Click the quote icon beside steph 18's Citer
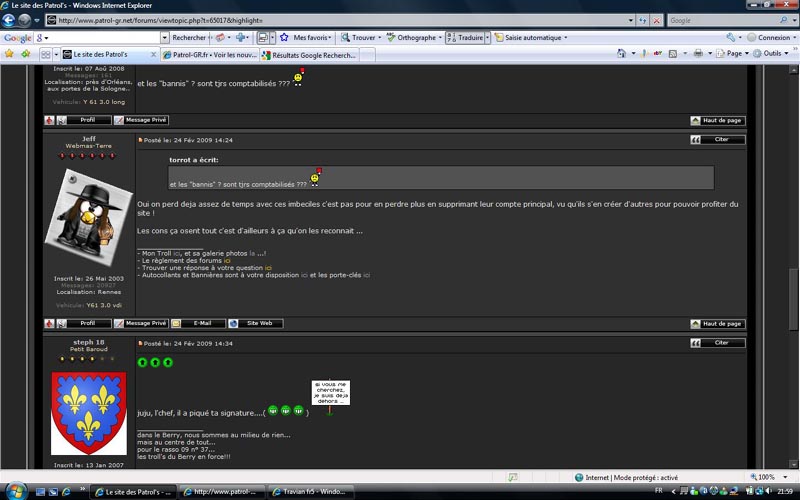 pyautogui.click(x=695, y=343)
